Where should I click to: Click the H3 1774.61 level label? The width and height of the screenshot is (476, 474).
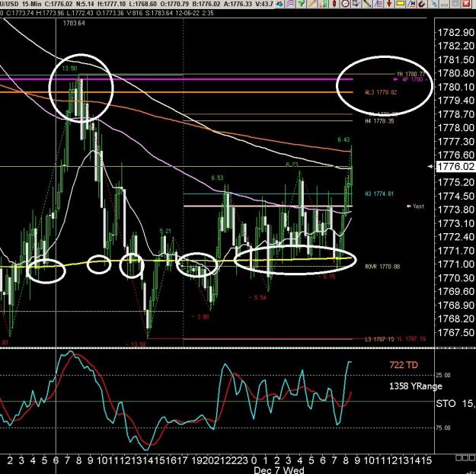[x=379, y=194]
